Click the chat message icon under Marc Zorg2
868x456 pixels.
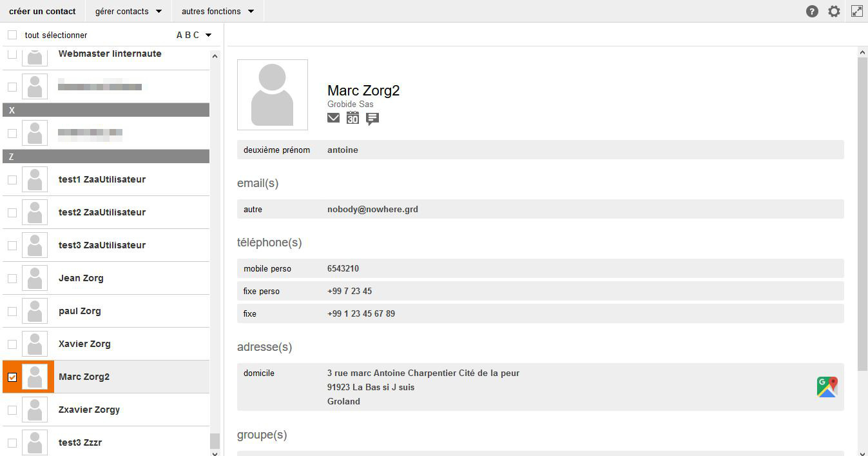pyautogui.click(x=372, y=119)
